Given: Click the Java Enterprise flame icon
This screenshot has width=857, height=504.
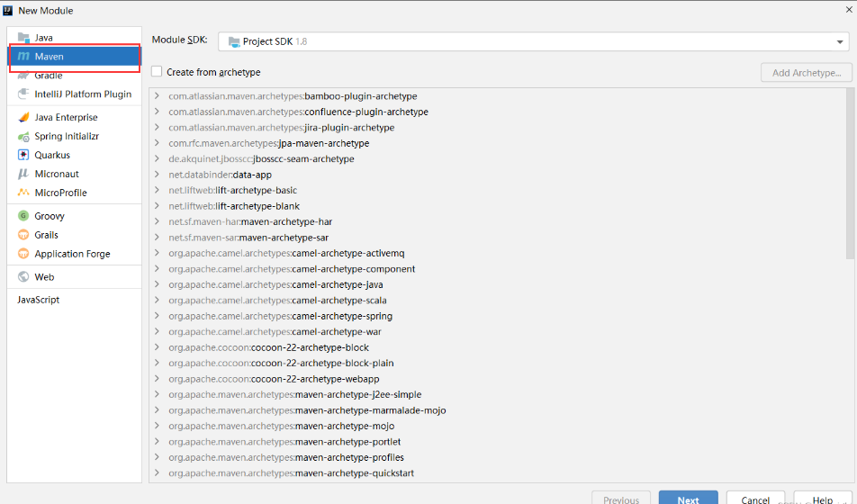Looking at the screenshot, I should pos(23,117).
